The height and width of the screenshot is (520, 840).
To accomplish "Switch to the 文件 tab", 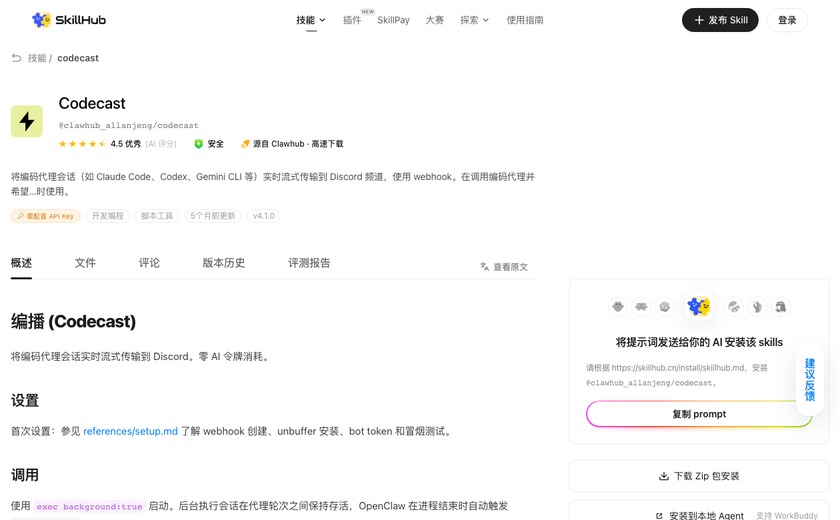I will 85,263.
